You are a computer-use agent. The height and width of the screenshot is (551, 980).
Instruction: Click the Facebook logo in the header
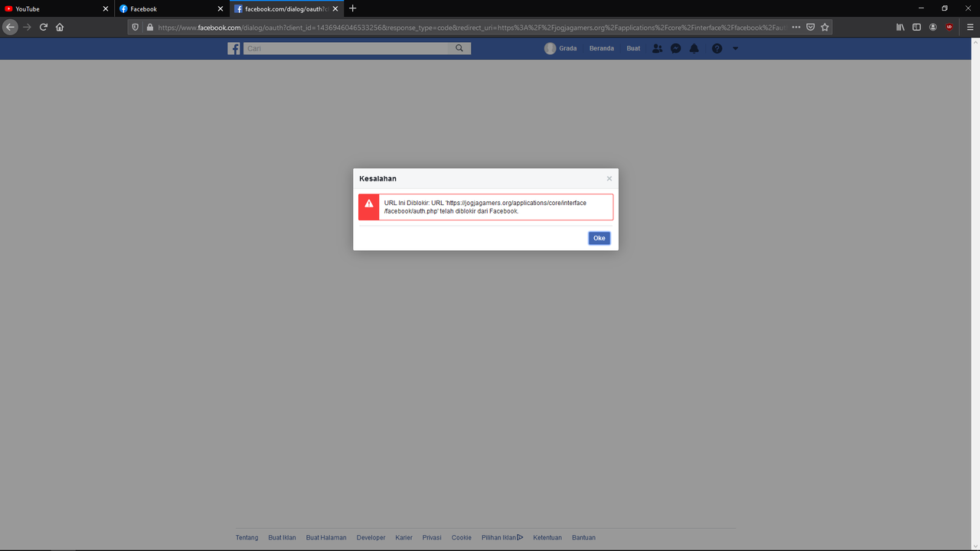coord(234,48)
